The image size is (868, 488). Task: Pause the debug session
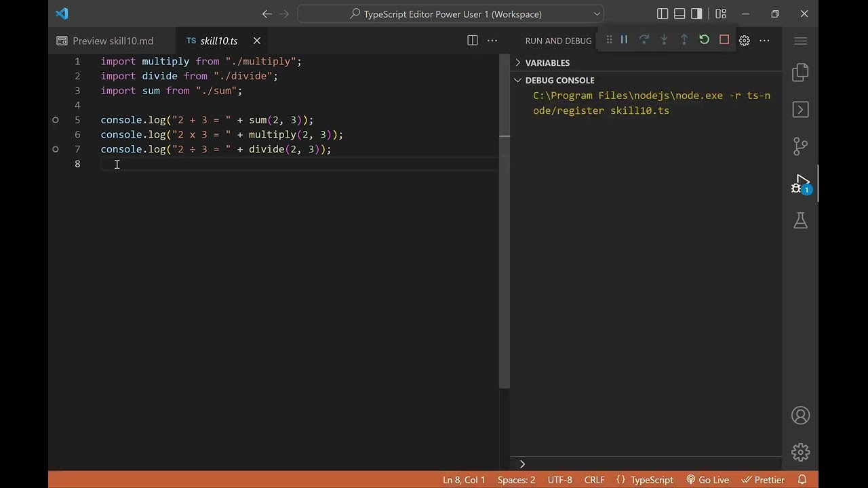tap(624, 40)
